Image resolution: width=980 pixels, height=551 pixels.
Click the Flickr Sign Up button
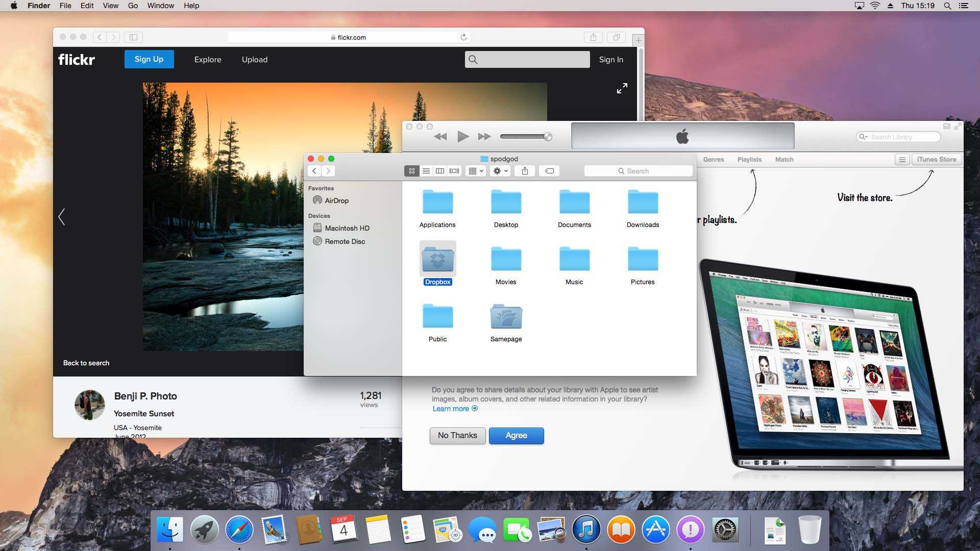pyautogui.click(x=150, y=59)
